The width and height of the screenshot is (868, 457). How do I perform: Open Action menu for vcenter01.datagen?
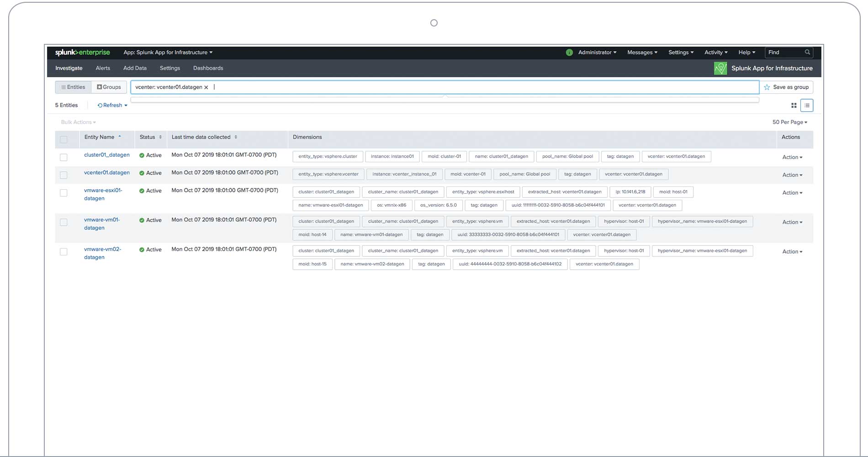pyautogui.click(x=792, y=175)
